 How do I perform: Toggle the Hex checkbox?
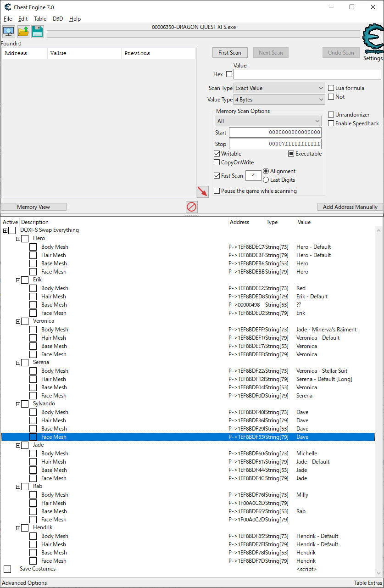pyautogui.click(x=229, y=74)
